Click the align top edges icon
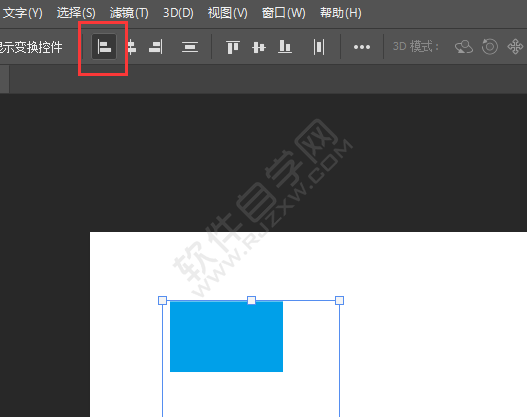This screenshot has width=527, height=417. pos(233,47)
